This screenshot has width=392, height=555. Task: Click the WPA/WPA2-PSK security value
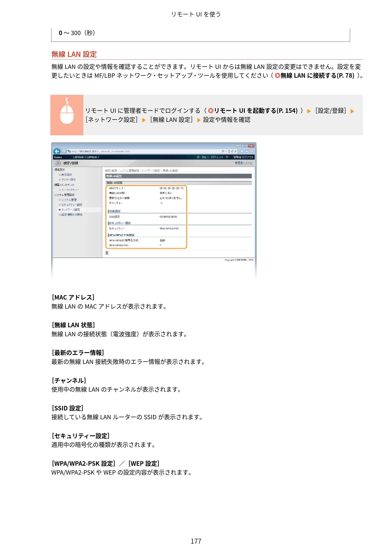(169, 228)
